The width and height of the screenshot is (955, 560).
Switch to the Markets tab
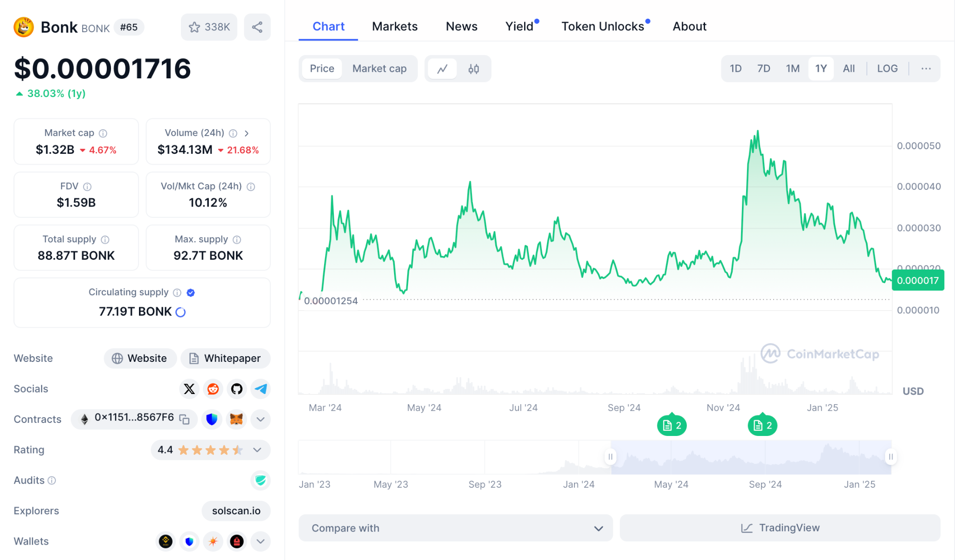tap(395, 27)
